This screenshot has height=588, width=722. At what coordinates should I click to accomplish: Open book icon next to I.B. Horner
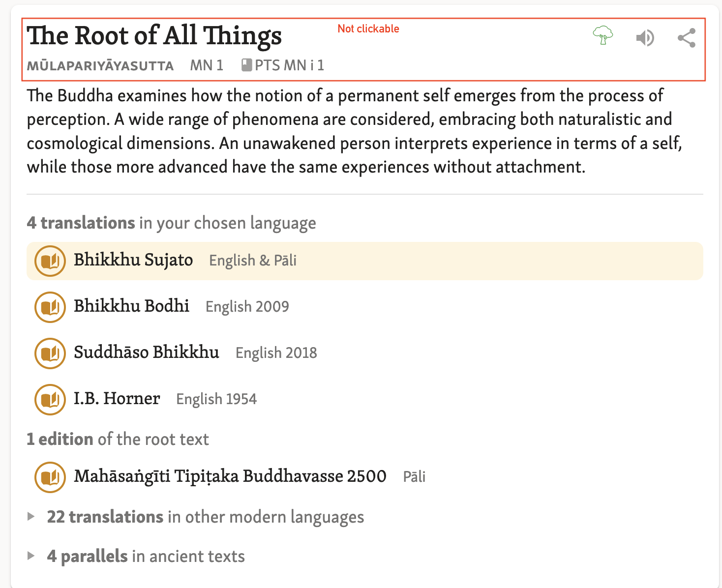(50, 400)
